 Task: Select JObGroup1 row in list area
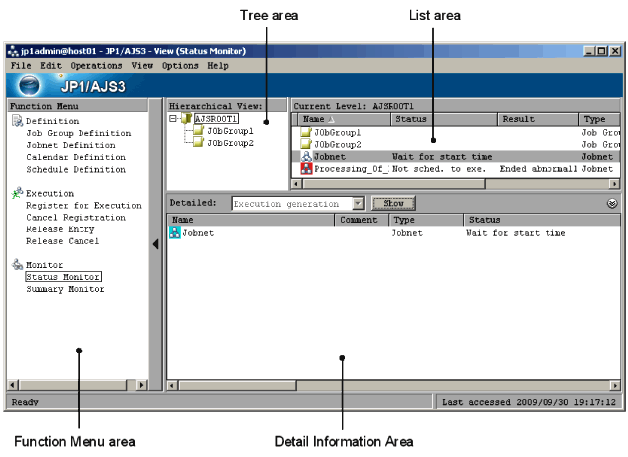point(456,132)
